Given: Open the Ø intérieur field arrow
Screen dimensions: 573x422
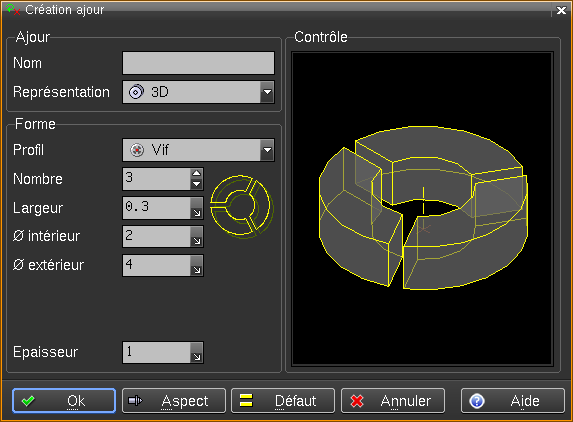Looking at the screenshot, I should tap(197, 236).
